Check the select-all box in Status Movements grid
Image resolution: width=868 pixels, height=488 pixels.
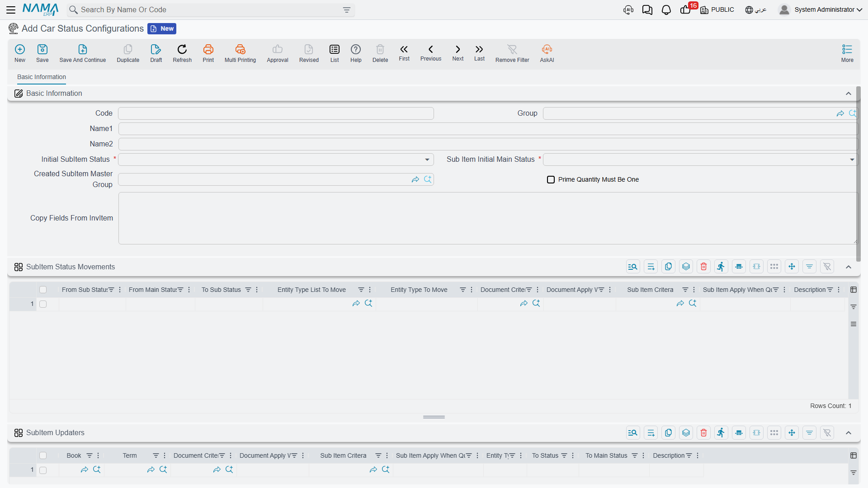coord(43,290)
